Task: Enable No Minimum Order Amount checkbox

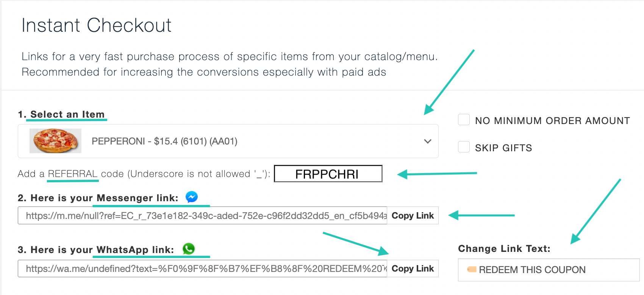Action: coord(464,120)
